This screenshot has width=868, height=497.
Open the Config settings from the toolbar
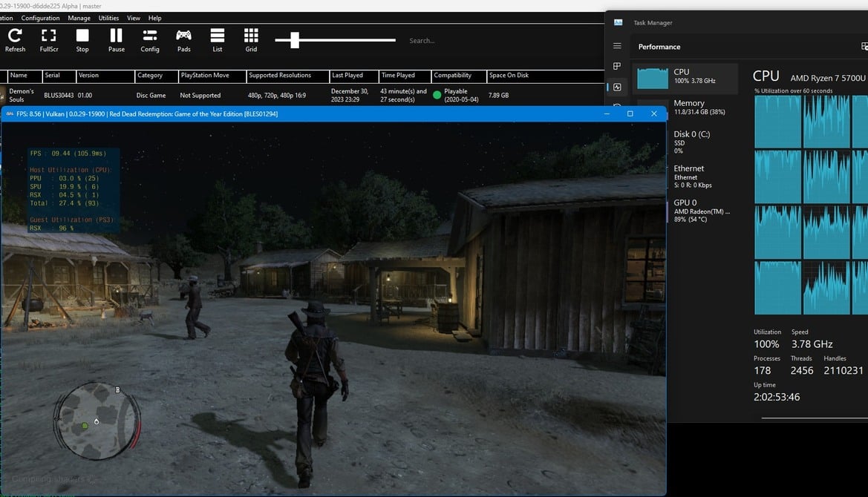[149, 40]
